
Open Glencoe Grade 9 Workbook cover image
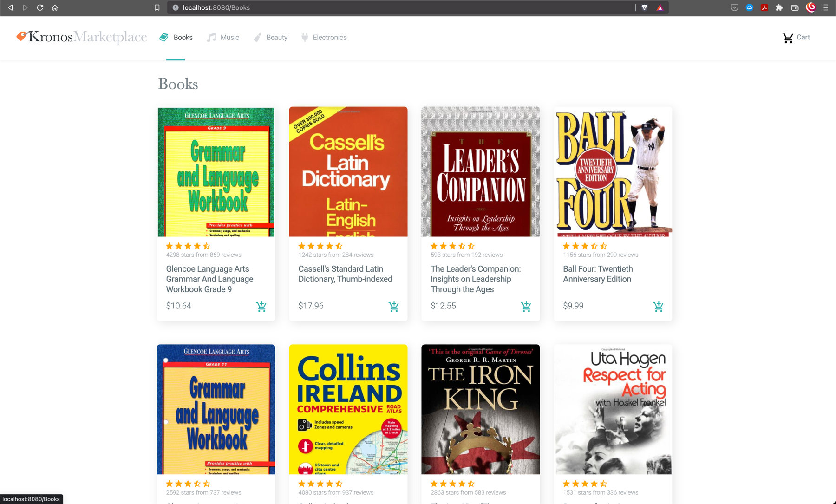point(216,172)
